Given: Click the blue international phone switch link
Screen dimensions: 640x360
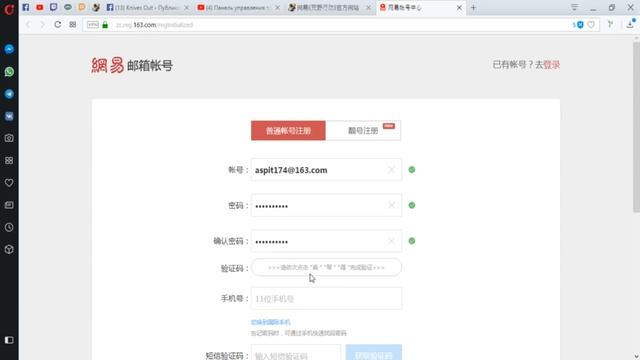Looking at the screenshot, I should coord(271,322).
